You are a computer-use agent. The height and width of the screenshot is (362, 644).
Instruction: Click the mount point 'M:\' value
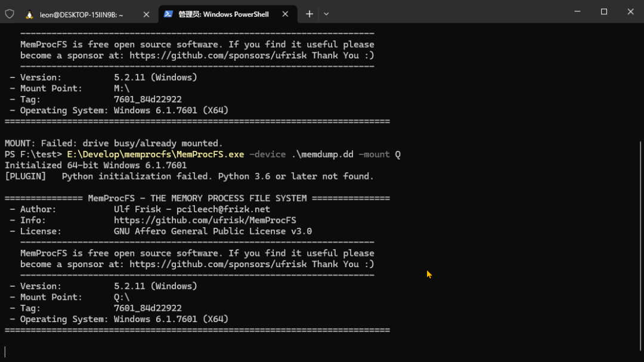click(x=122, y=88)
